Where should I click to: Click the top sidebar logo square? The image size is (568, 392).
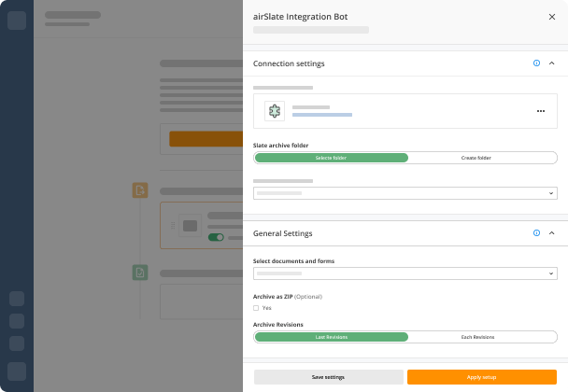tap(17, 21)
